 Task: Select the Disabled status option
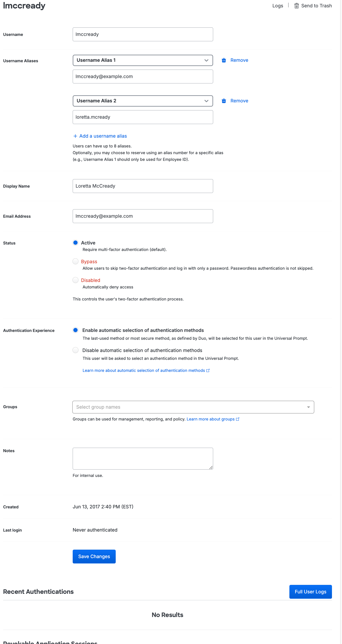click(75, 280)
